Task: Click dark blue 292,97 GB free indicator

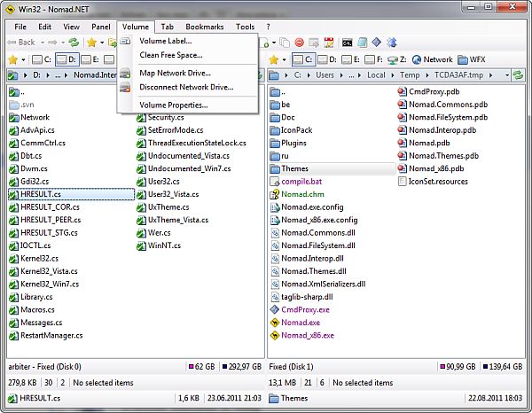Action: pyautogui.click(x=242, y=367)
